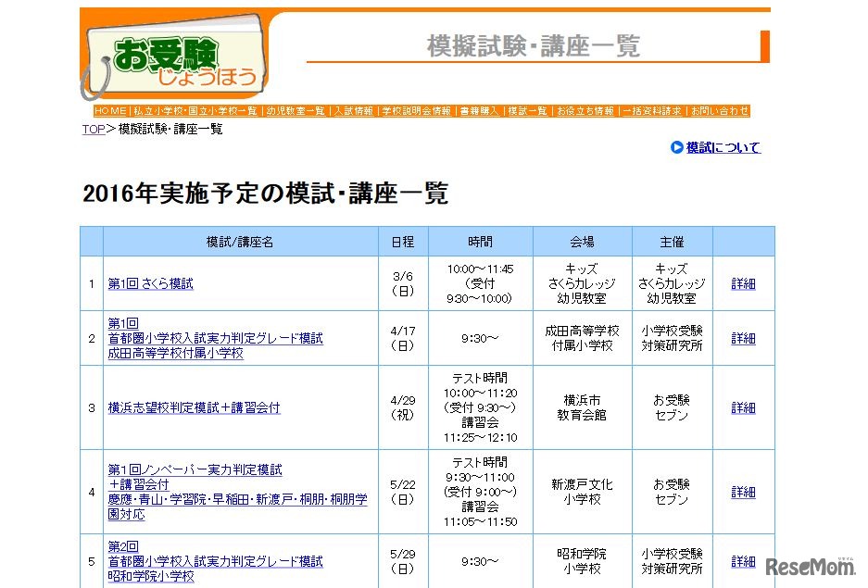Click the ReseMom logo watermark
Viewport: 868px width, 588px height.
813,569
